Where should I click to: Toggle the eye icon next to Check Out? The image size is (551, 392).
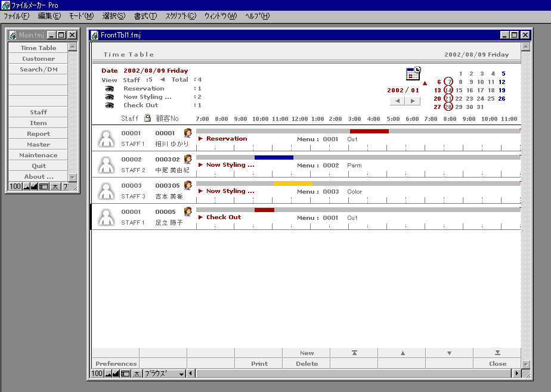pos(109,105)
